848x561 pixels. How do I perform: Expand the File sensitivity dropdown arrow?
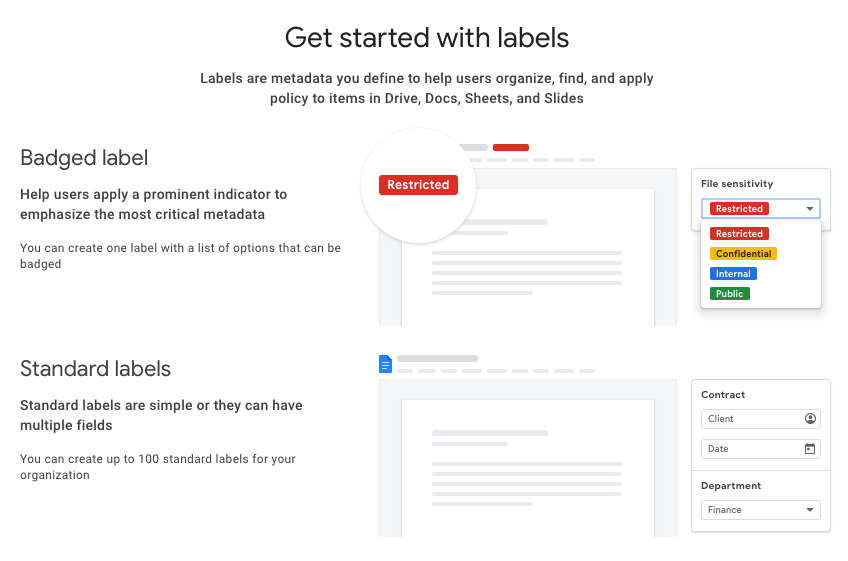(x=810, y=208)
